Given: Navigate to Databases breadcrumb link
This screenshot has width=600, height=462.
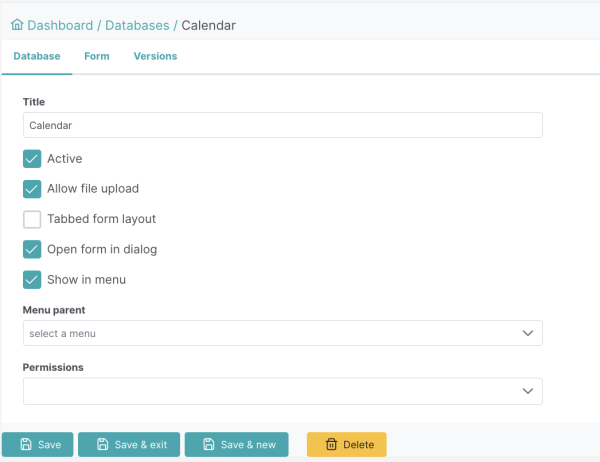Looking at the screenshot, I should pos(137,25).
